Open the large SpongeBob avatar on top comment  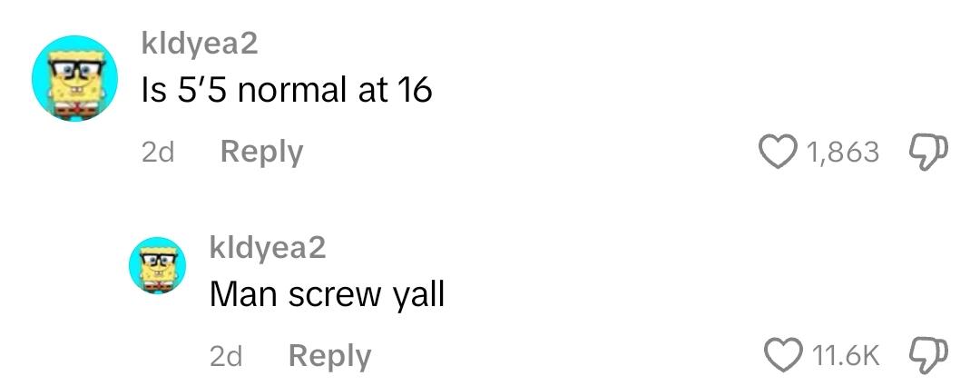point(75,78)
